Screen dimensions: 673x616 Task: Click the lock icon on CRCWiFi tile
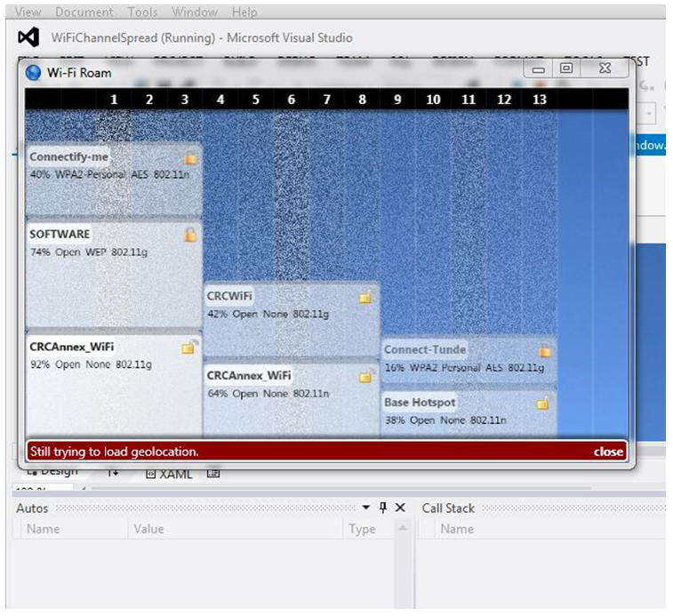(x=365, y=298)
